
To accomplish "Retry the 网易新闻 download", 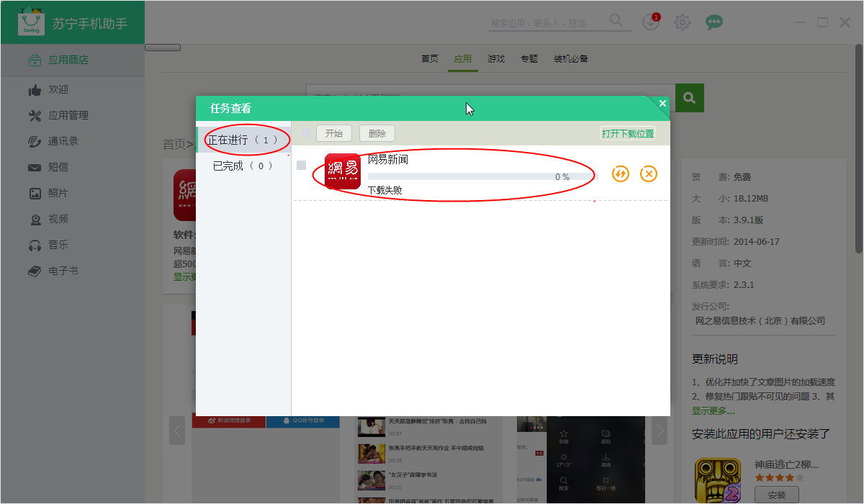I will 621,174.
